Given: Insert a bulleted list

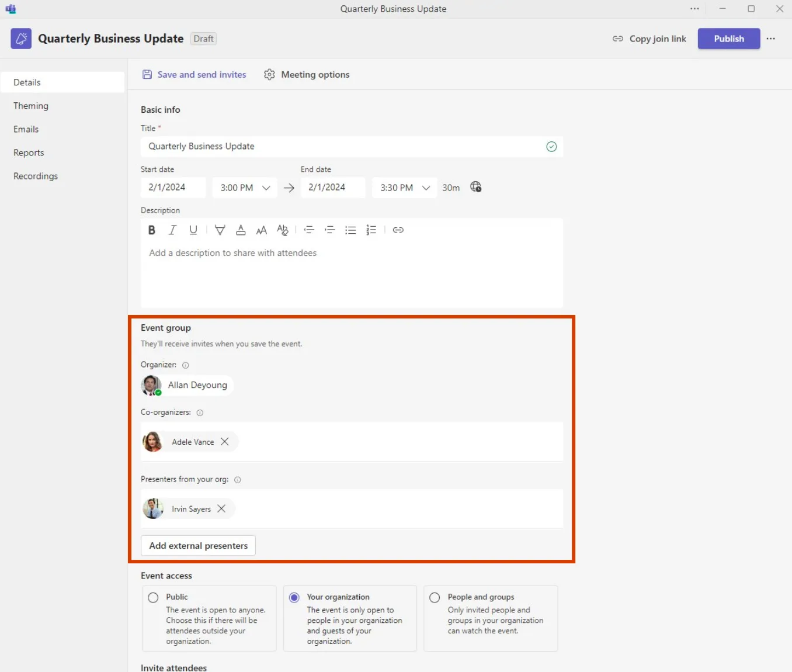Looking at the screenshot, I should point(350,230).
